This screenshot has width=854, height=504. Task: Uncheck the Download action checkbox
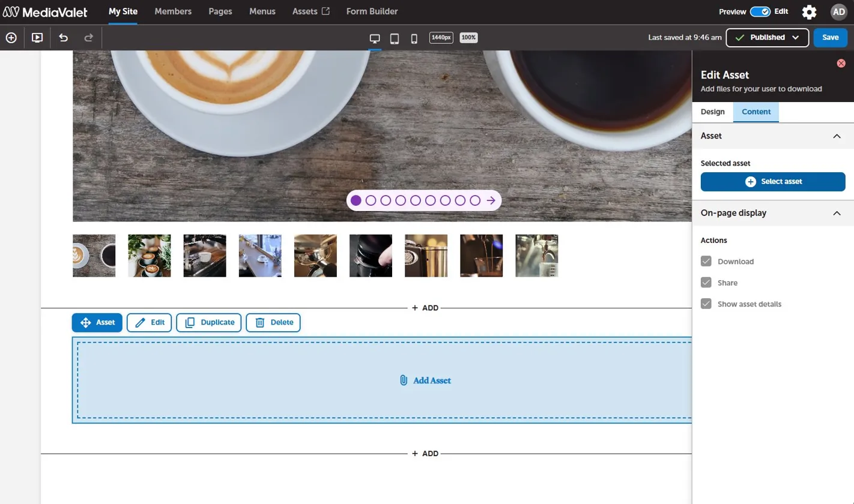pos(706,261)
